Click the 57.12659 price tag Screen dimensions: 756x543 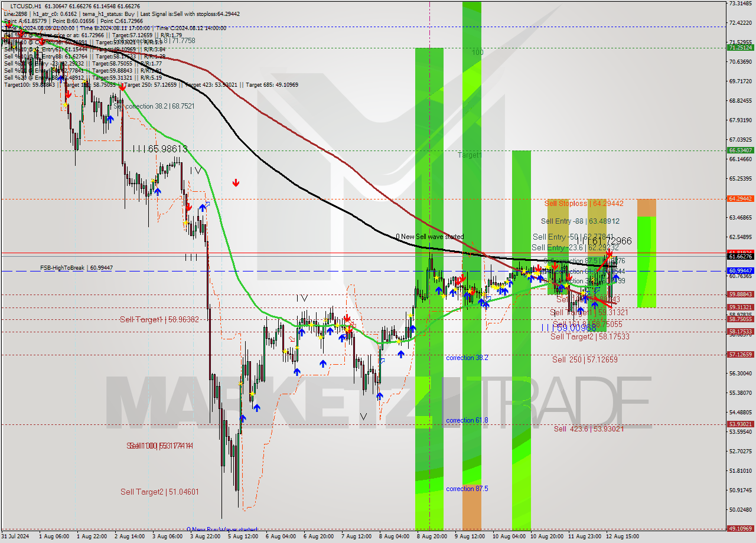click(741, 355)
